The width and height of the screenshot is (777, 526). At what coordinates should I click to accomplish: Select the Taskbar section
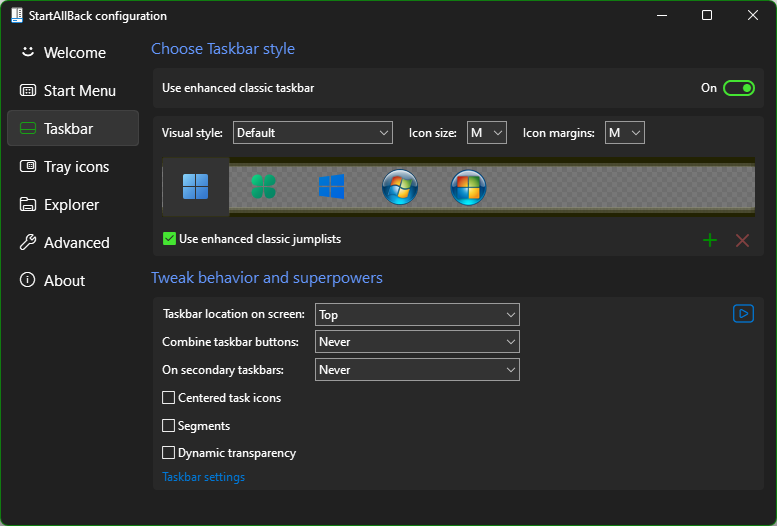click(x=73, y=128)
